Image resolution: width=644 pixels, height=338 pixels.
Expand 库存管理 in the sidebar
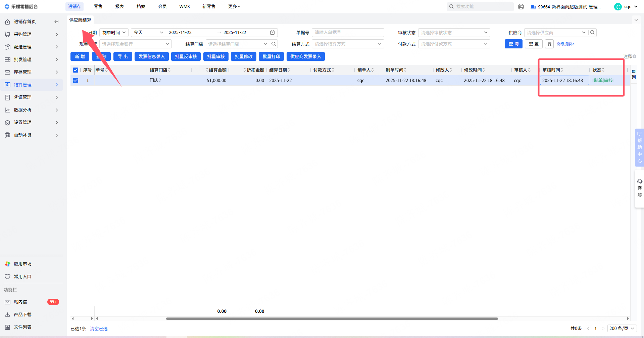point(32,72)
